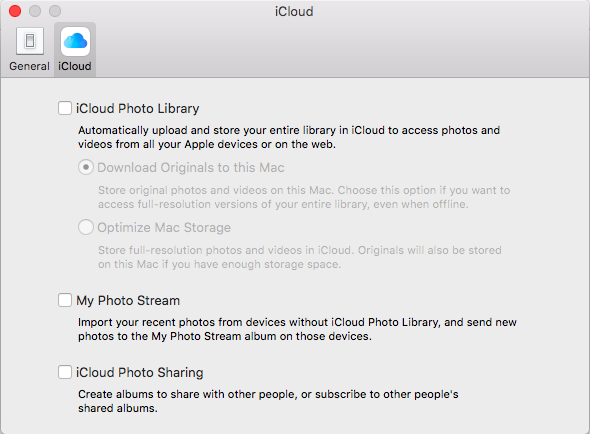
Task: Click the 'Store full-resolution photos and videos in iCloud' text
Action: 300,257
